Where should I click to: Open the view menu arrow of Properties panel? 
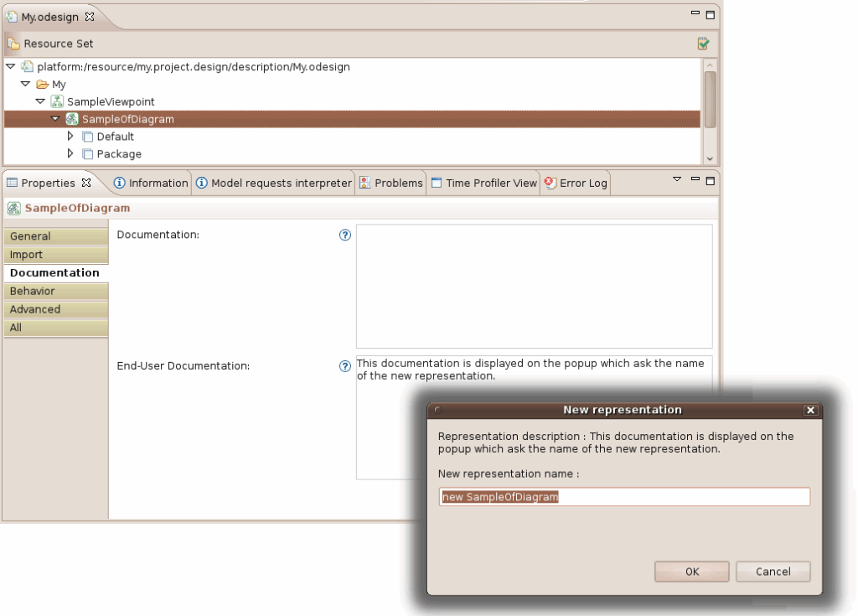[x=678, y=179]
